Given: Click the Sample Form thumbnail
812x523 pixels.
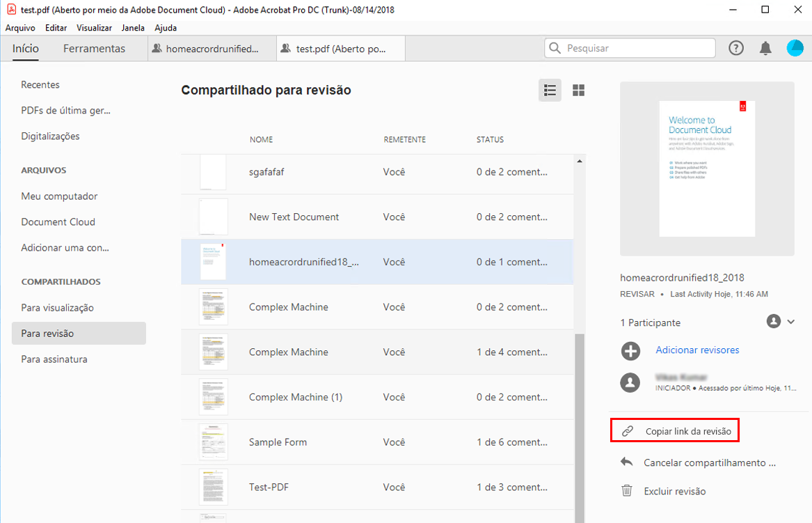Looking at the screenshot, I should [214, 442].
